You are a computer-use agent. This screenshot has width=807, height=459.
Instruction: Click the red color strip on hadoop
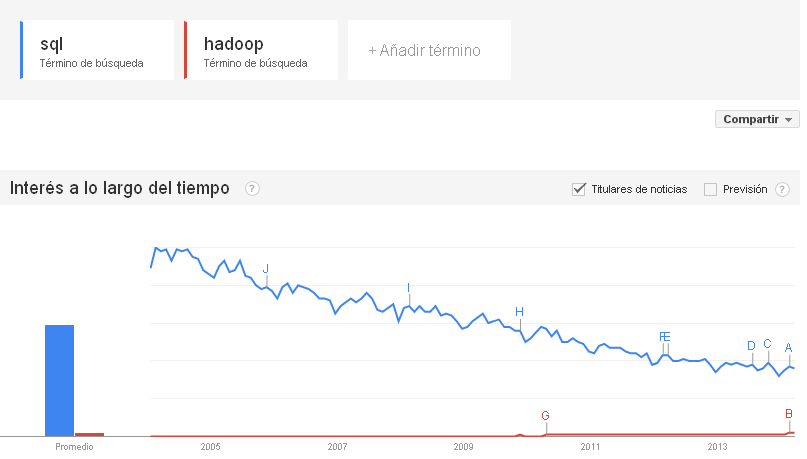[x=186, y=50]
